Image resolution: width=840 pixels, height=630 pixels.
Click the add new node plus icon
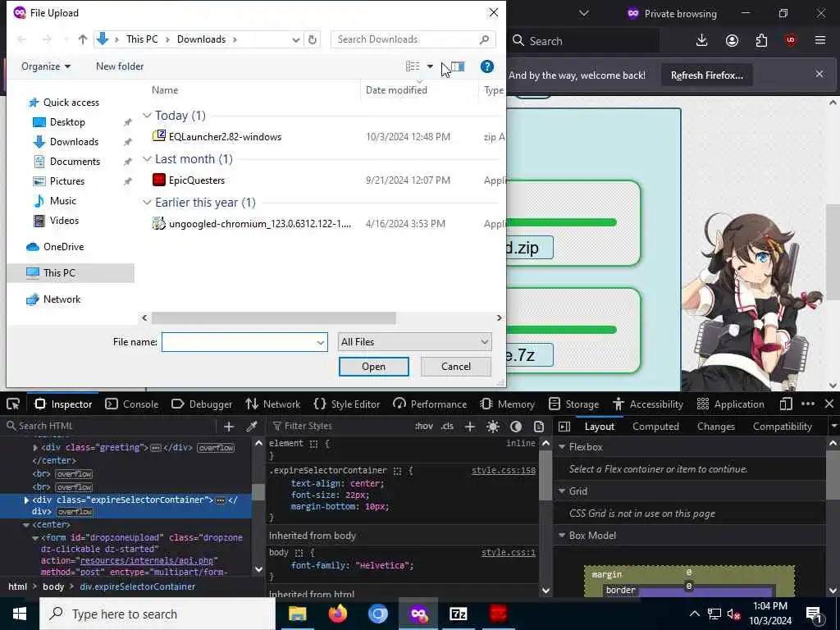(229, 426)
